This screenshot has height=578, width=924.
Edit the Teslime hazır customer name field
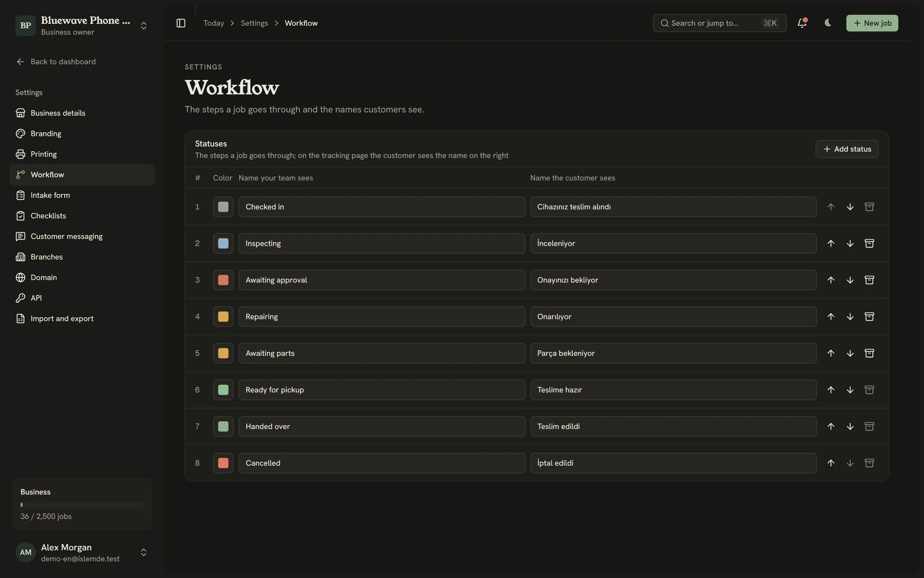[x=673, y=390]
